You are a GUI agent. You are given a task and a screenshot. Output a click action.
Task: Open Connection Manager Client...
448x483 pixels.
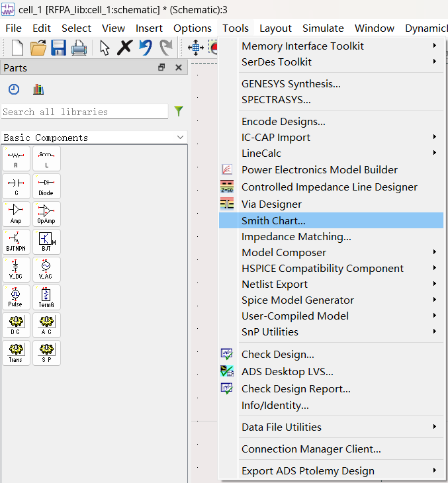332,449
